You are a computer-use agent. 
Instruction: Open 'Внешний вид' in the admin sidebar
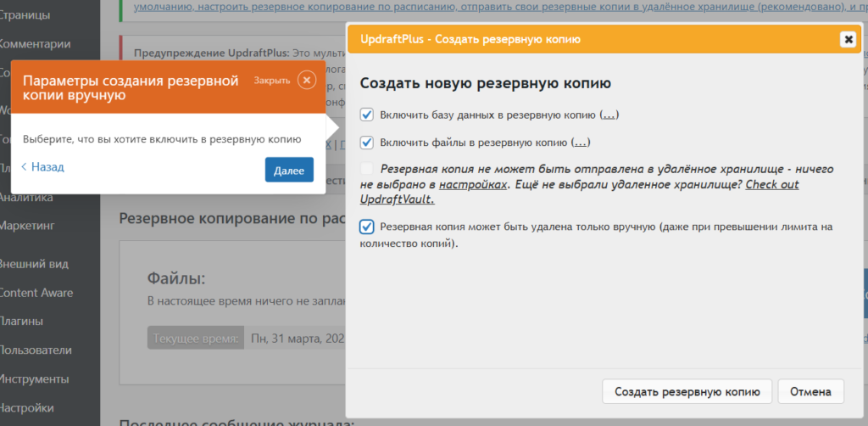coord(34,264)
